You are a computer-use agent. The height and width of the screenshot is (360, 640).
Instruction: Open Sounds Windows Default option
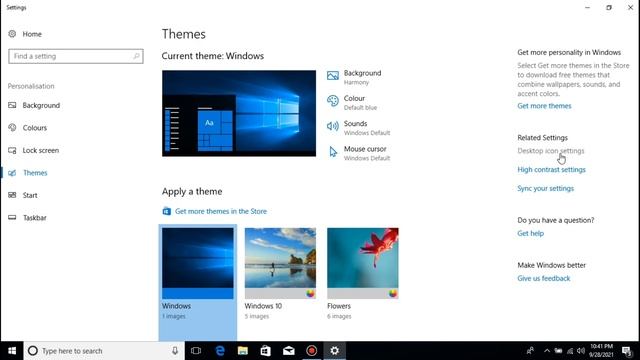358,128
